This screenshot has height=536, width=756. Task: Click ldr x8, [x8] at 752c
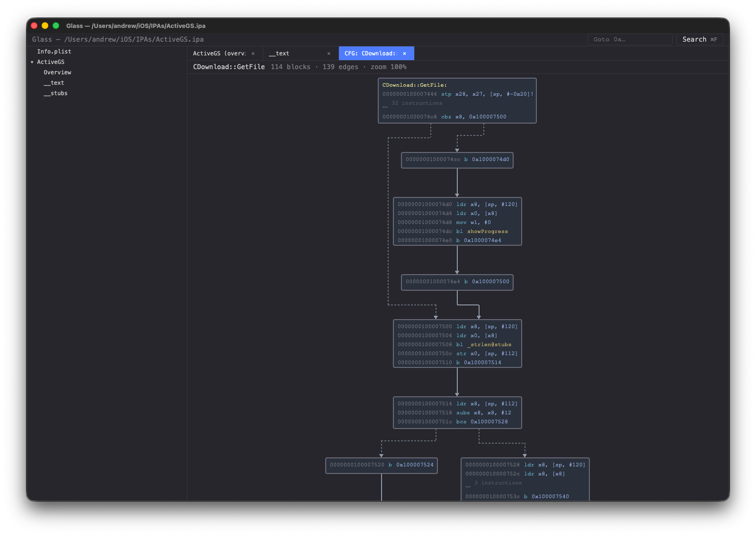(544, 474)
